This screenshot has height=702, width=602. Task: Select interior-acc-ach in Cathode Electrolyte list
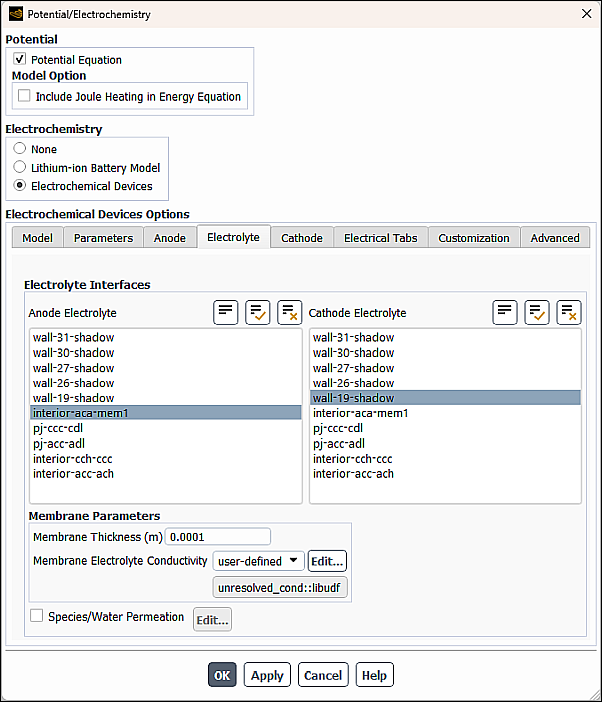click(x=445, y=474)
